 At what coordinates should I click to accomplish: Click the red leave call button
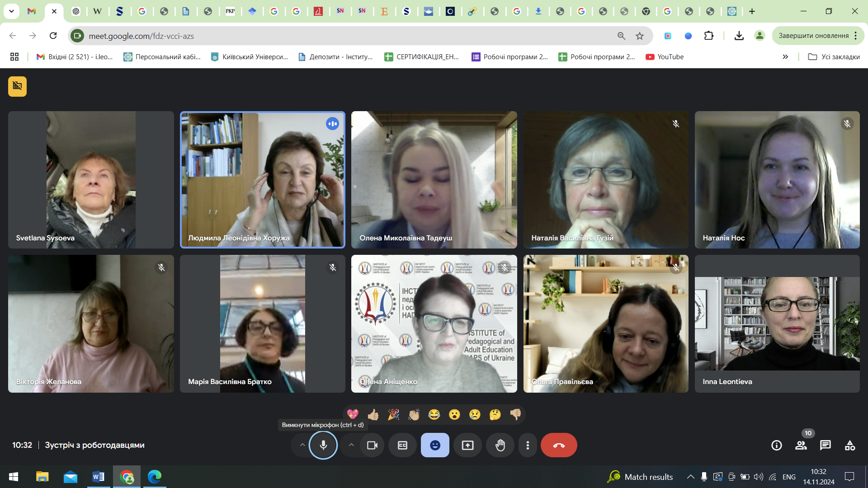click(558, 445)
